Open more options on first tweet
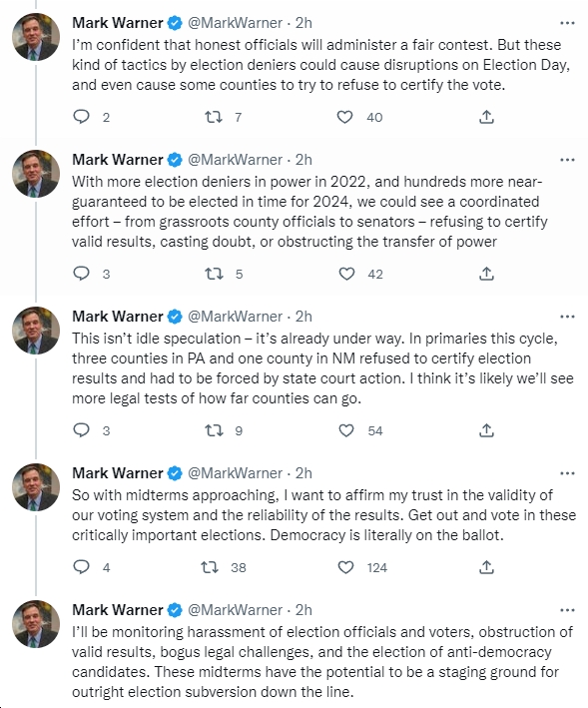Image resolution: width=588 pixels, height=708 pixels. point(567,23)
